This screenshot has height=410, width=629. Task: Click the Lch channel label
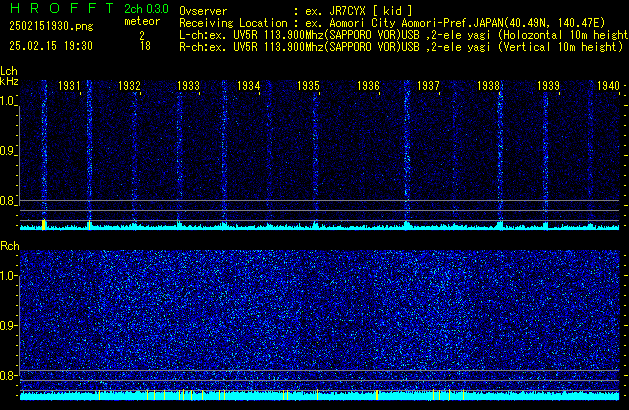9,71
